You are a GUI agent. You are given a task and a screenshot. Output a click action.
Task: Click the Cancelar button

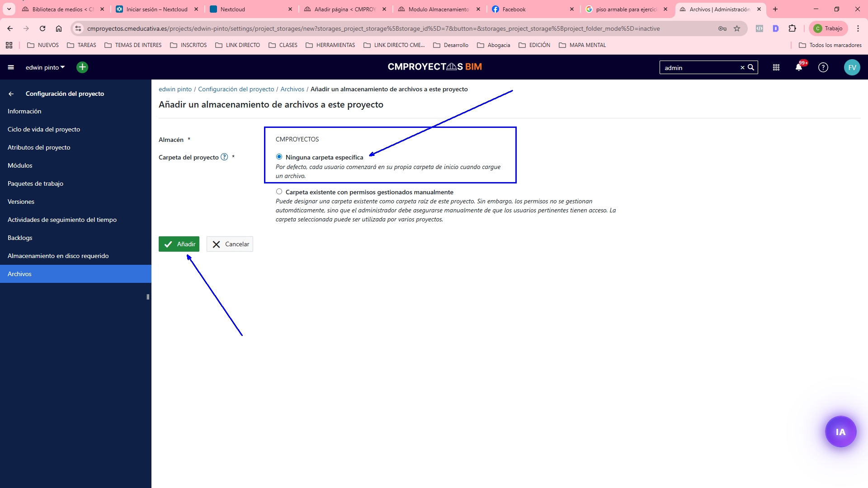click(230, 244)
